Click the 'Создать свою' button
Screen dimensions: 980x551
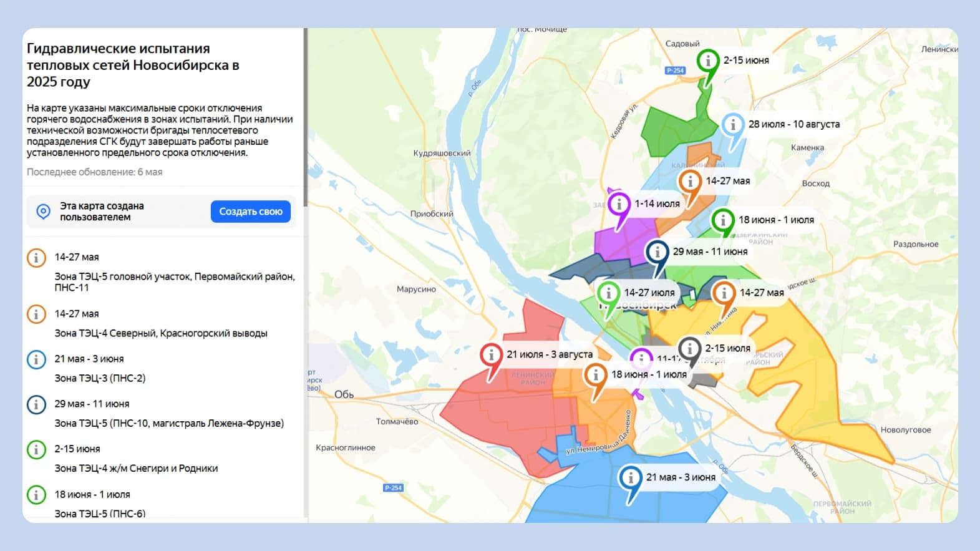(x=251, y=212)
